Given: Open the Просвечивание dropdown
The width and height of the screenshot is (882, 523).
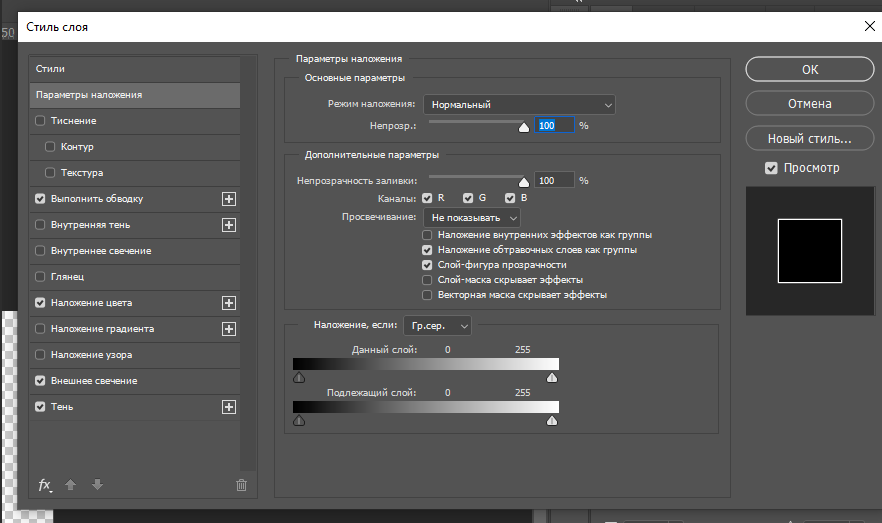Looking at the screenshot, I should [472, 218].
